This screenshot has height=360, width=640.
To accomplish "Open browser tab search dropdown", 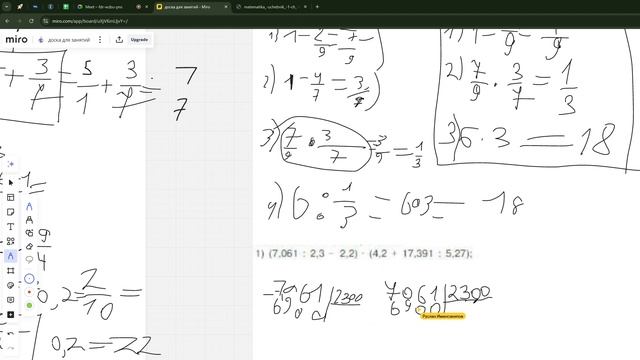I will 6,7.
